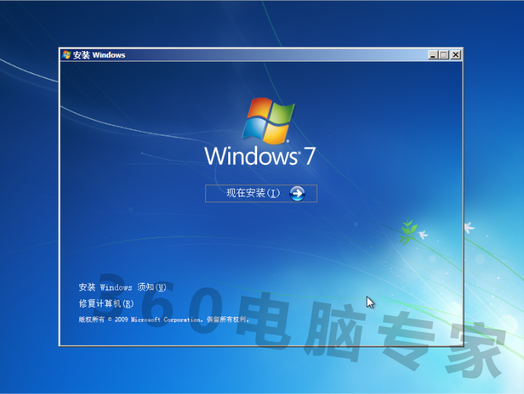Close the 安装 Windows window

455,55
